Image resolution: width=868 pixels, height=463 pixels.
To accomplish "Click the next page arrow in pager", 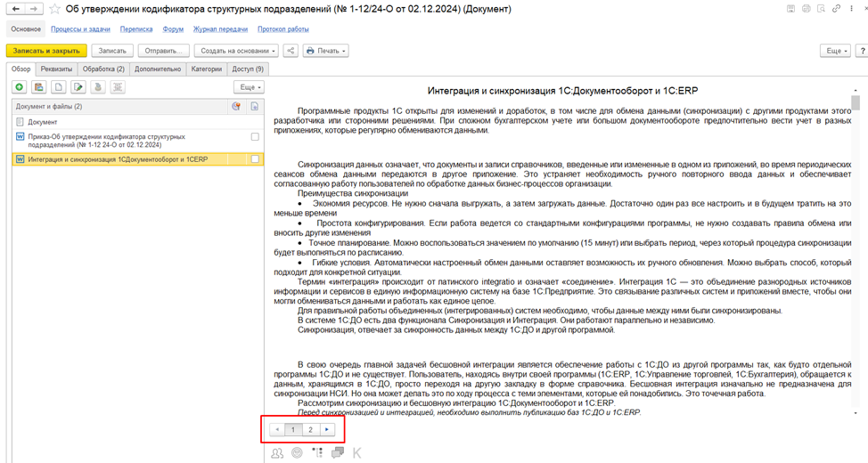I will click(x=327, y=429).
